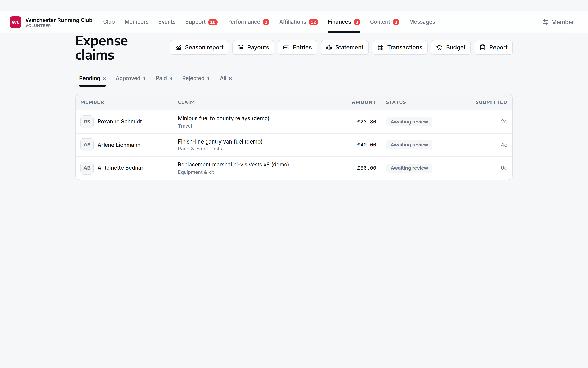Screen dimensions: 588x368
Task: Open Replacement marshal hi-vis vests claim
Action: click(234, 165)
